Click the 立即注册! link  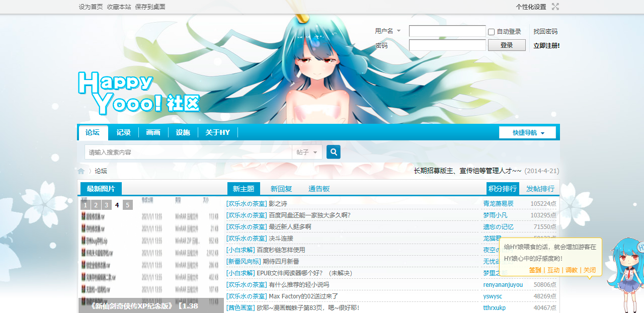[x=546, y=45]
